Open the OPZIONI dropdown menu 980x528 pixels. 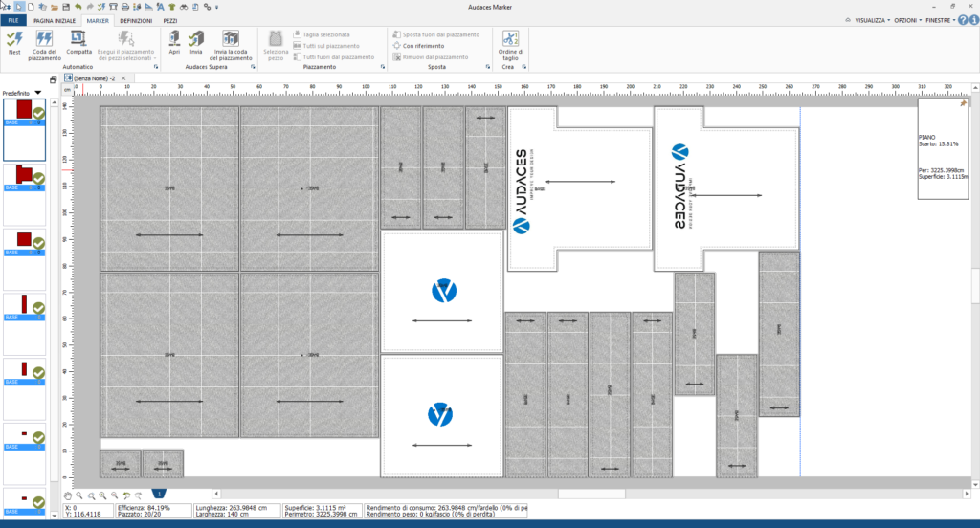pos(907,21)
